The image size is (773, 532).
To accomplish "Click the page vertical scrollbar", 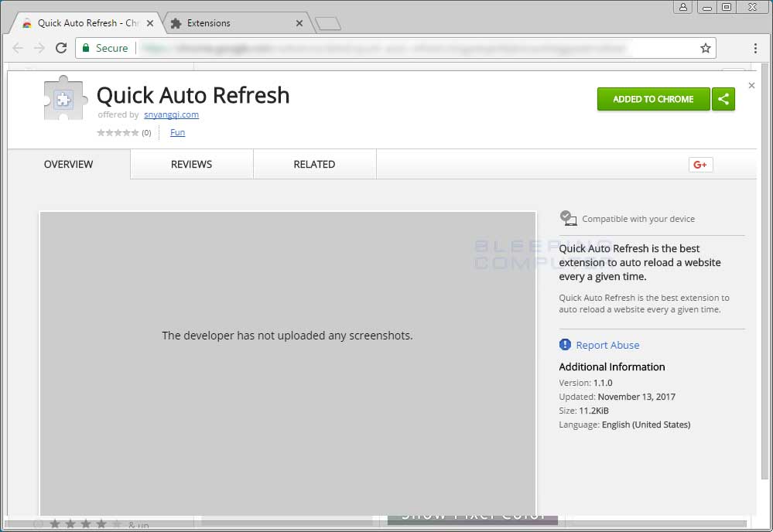I will (764, 271).
